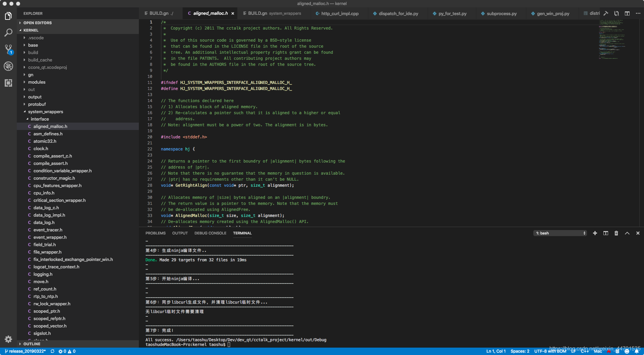The image size is (644, 355).
Task: Click the settings gear in activity bar
Action: 8,339
